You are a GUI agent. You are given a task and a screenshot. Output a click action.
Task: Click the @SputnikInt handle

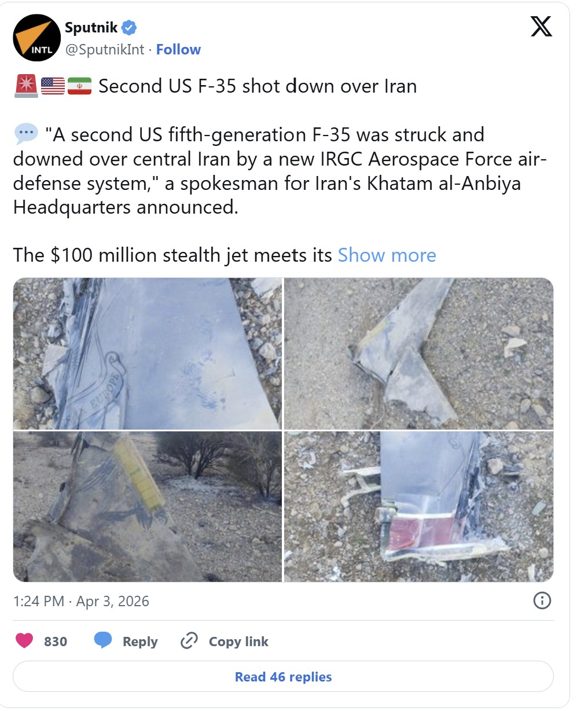coord(105,50)
